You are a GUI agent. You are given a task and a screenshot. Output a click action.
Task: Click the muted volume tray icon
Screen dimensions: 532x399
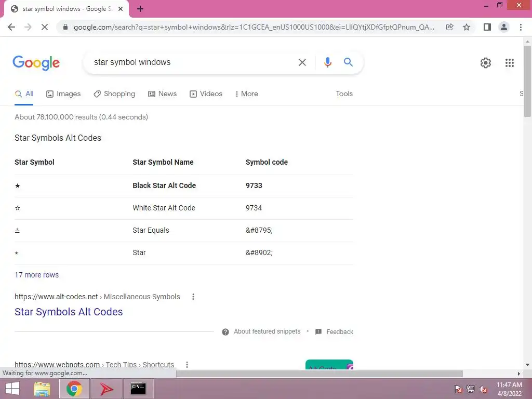(483, 389)
